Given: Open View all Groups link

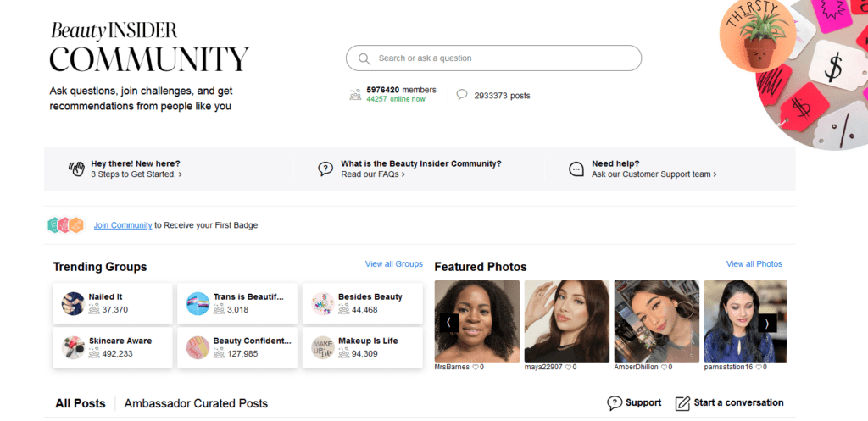Looking at the screenshot, I should 394,264.
